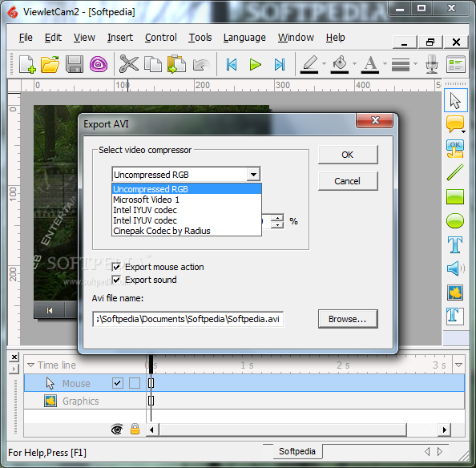Click the fill color bucket icon
This screenshot has width=476, height=468.
click(x=340, y=64)
